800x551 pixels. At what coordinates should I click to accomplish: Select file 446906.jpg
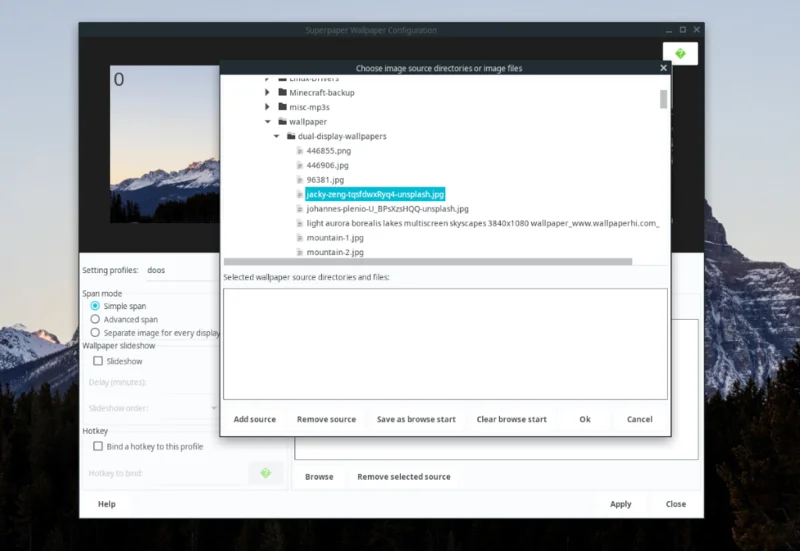pyautogui.click(x=328, y=165)
